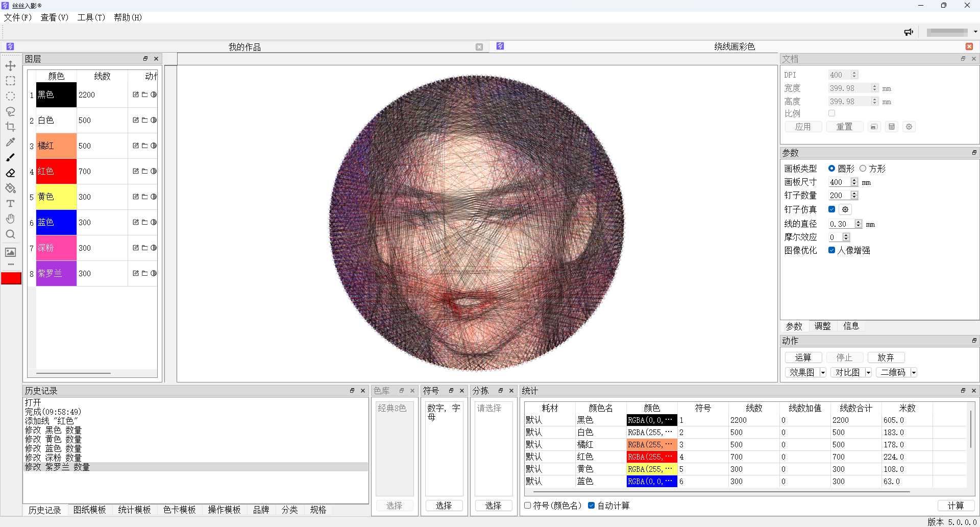Select the Lasso selection tool
The width and height of the screenshot is (980, 527).
tap(10, 111)
